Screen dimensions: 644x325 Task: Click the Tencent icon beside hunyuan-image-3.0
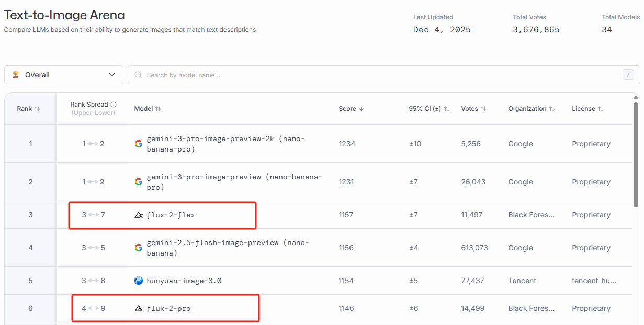tap(139, 281)
